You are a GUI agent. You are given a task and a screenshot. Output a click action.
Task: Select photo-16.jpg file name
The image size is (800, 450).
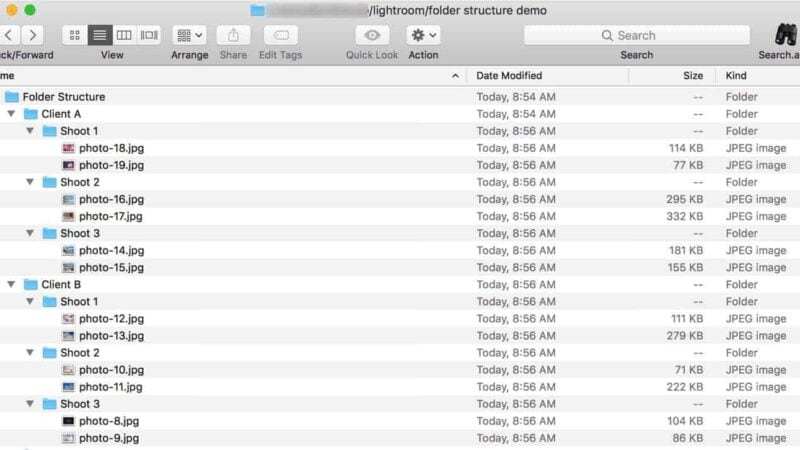click(x=111, y=199)
